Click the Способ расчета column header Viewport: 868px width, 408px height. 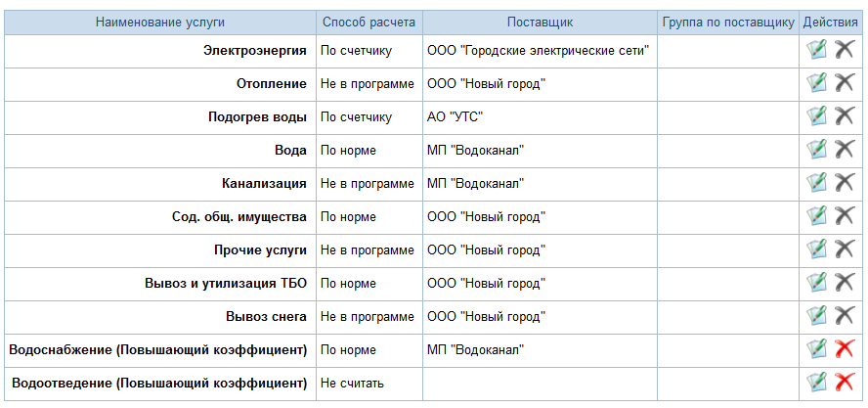point(369,22)
